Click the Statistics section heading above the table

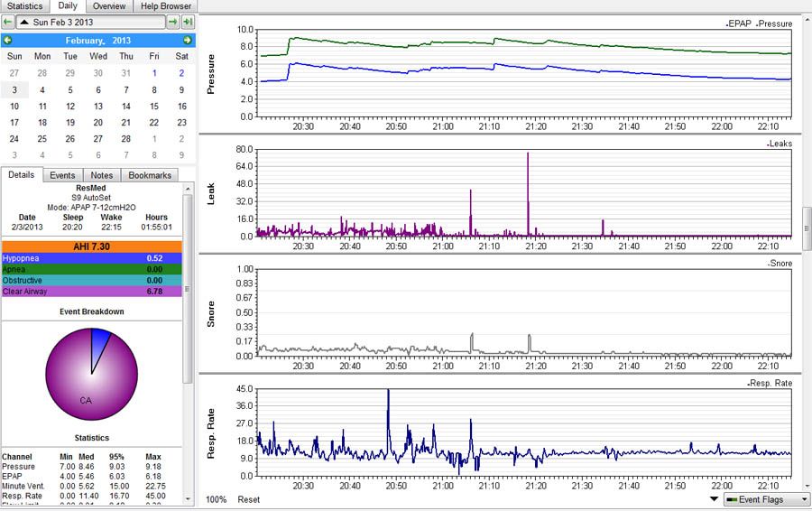pos(92,438)
